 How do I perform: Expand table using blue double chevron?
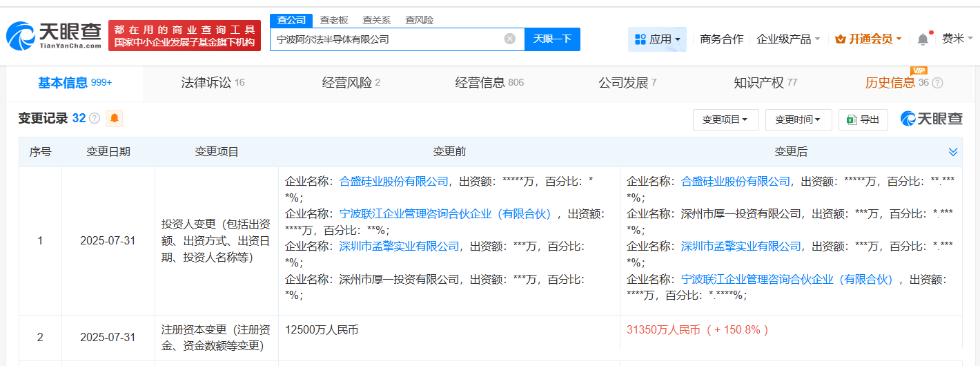953,152
